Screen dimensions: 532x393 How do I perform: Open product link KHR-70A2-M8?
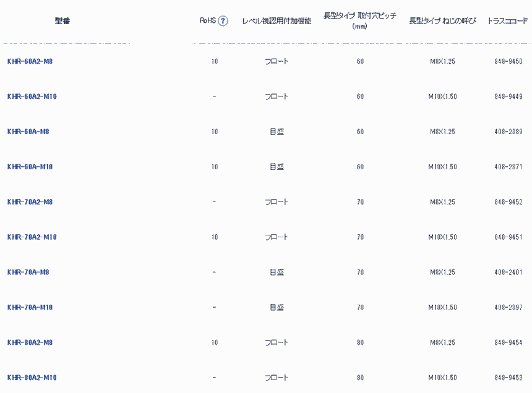(x=30, y=202)
